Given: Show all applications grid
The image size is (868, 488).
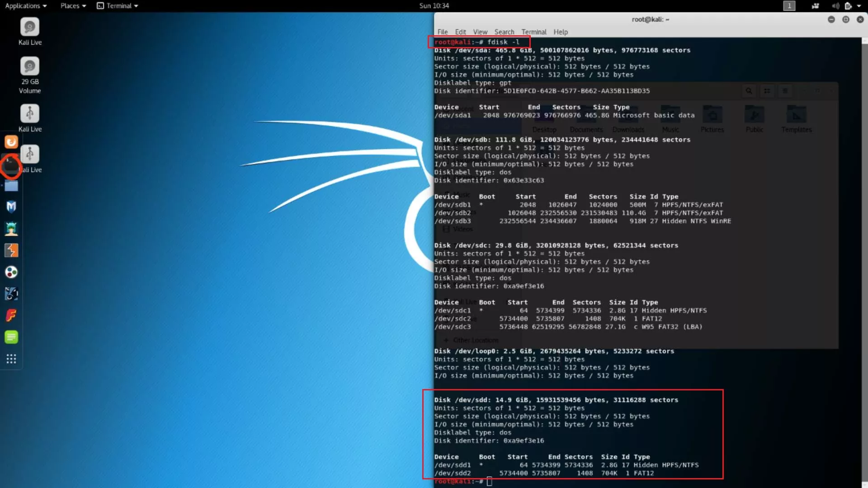Looking at the screenshot, I should point(11,359).
